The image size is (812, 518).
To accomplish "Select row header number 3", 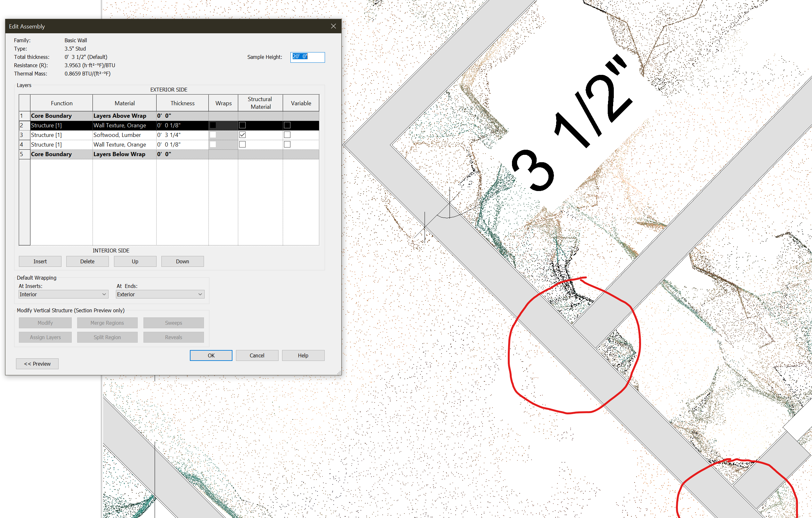I will (25, 135).
